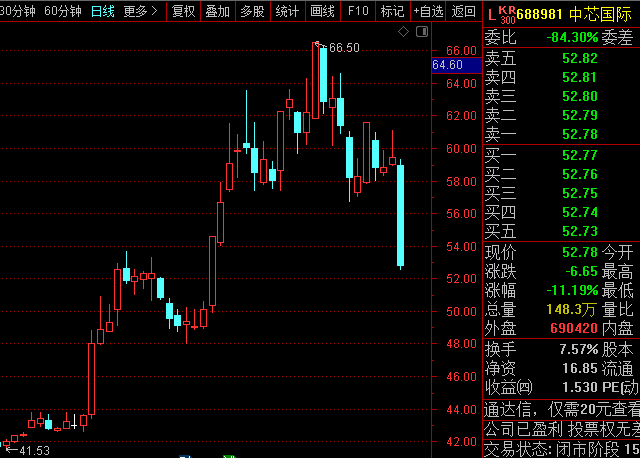Click the 66.00 price axis label
640x458 pixels.
pyautogui.click(x=461, y=51)
